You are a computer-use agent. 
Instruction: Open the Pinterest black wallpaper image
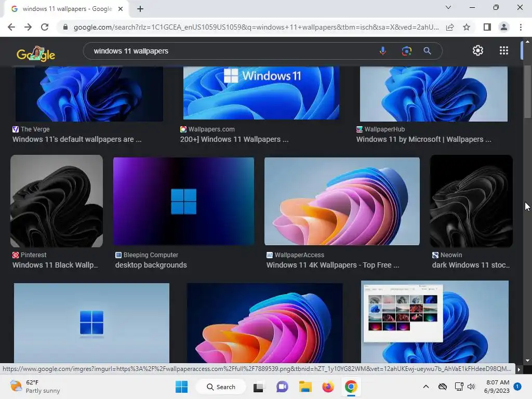tap(57, 201)
